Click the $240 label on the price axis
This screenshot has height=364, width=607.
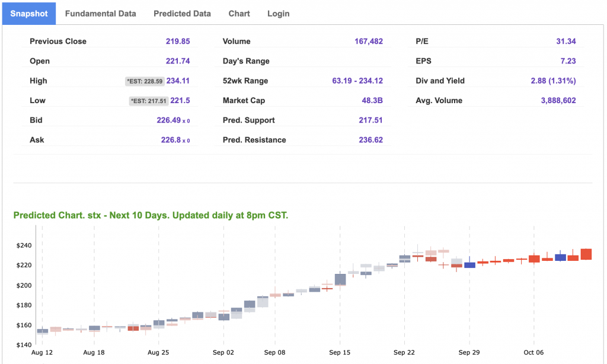[x=23, y=245]
